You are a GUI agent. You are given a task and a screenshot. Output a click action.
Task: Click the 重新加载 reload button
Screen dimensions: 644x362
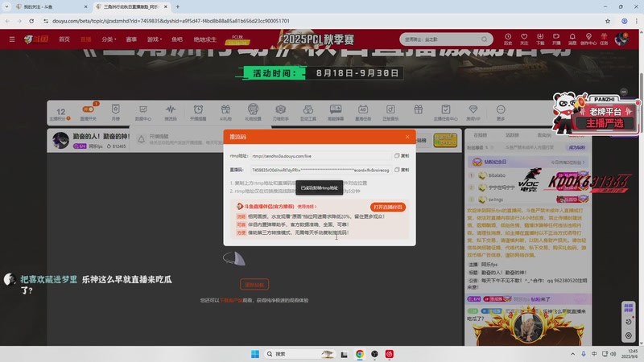[254, 285]
